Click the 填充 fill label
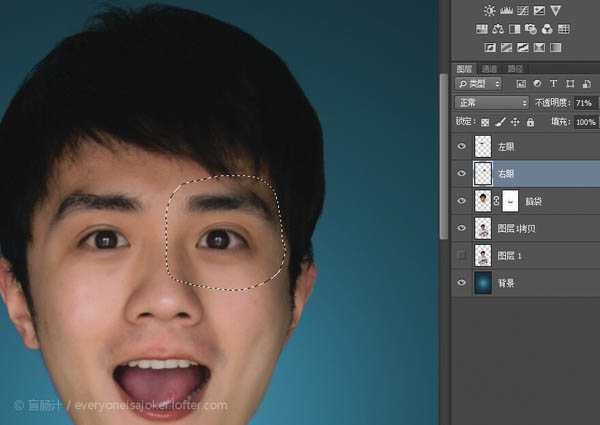 (x=561, y=122)
